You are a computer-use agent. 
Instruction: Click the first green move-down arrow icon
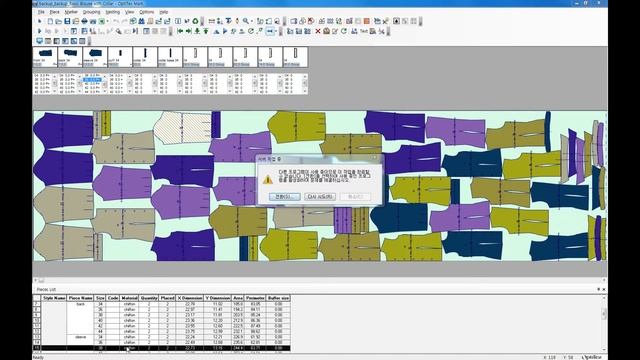click(197, 31)
